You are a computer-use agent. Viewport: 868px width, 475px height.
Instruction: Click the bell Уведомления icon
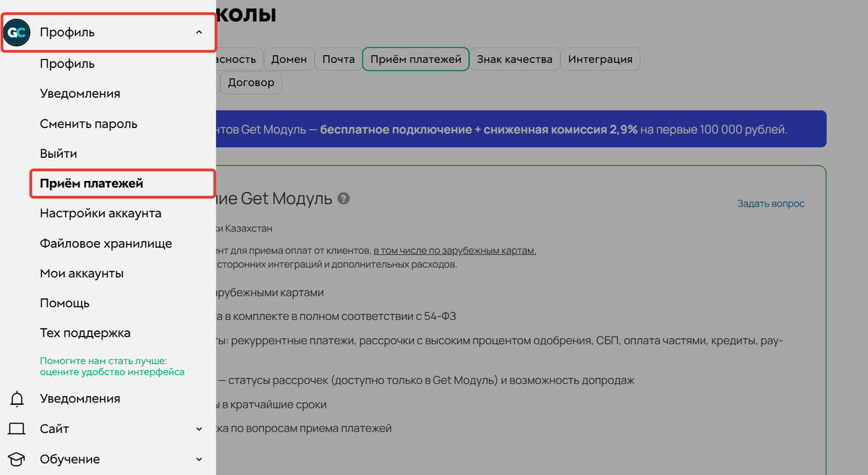pyautogui.click(x=17, y=399)
